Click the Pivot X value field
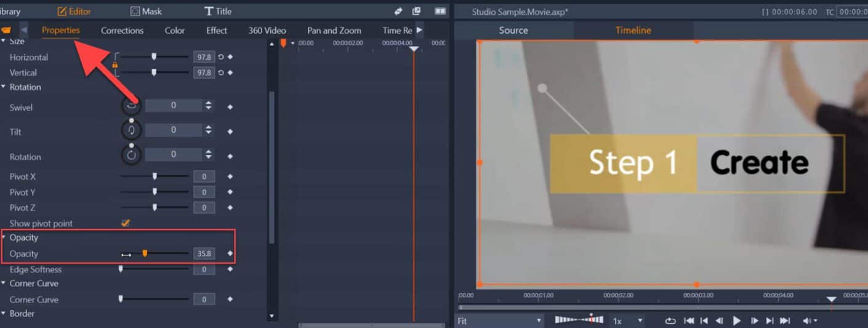The height and width of the screenshot is (328, 868). coord(204,177)
